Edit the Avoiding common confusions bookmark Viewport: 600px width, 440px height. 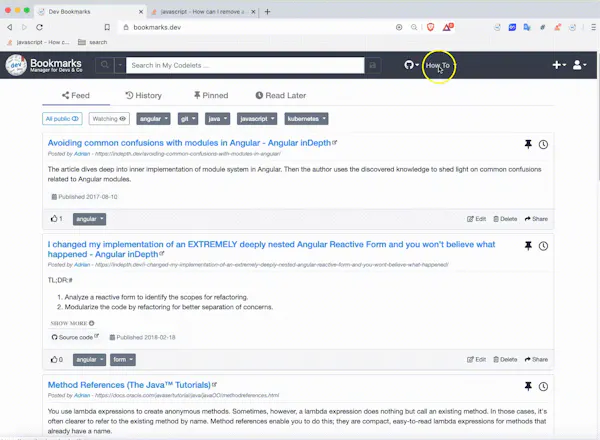pyautogui.click(x=476, y=219)
